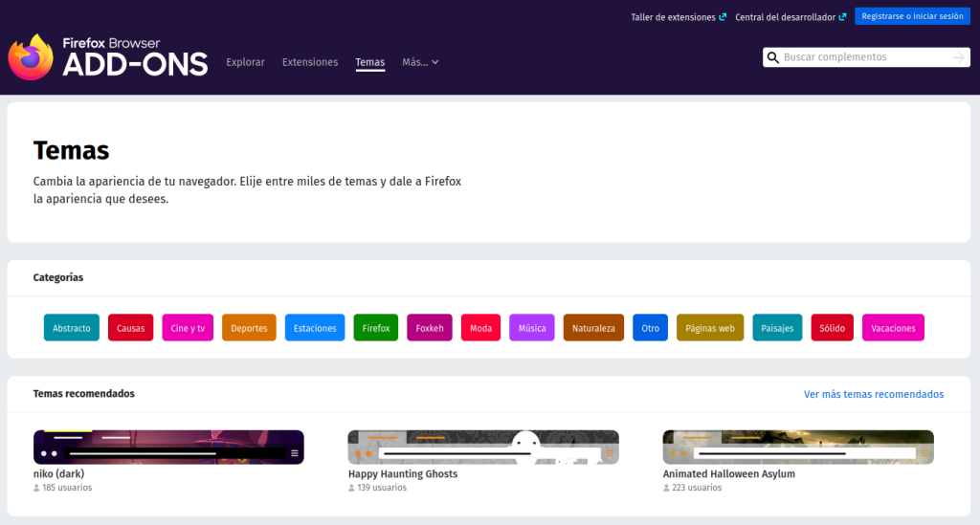Select the Moda category
This screenshot has height=525, width=980.
point(480,328)
